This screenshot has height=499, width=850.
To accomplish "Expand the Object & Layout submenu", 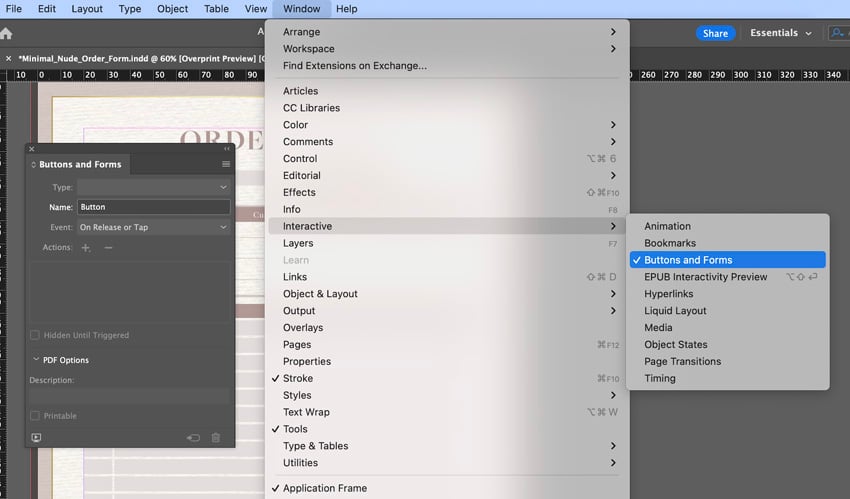I will tap(449, 294).
